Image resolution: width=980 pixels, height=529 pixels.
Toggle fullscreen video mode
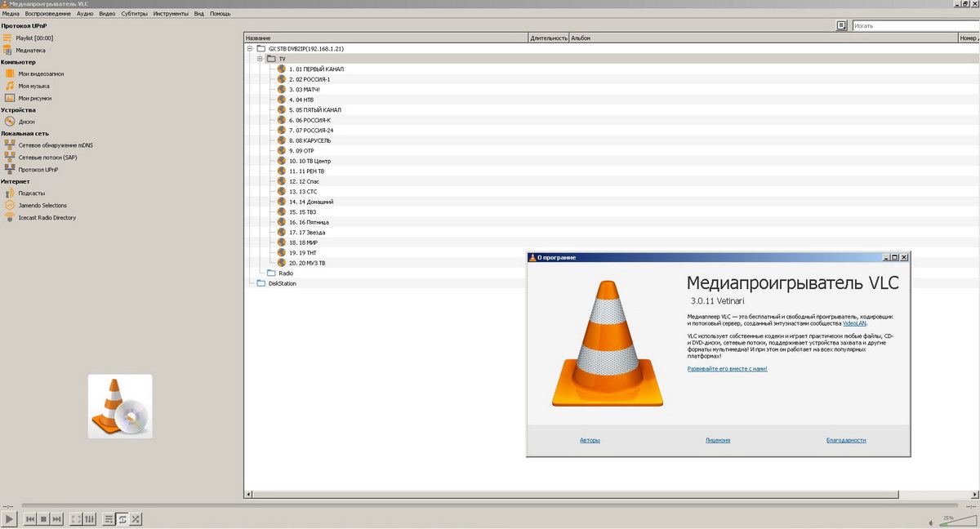pos(76,518)
